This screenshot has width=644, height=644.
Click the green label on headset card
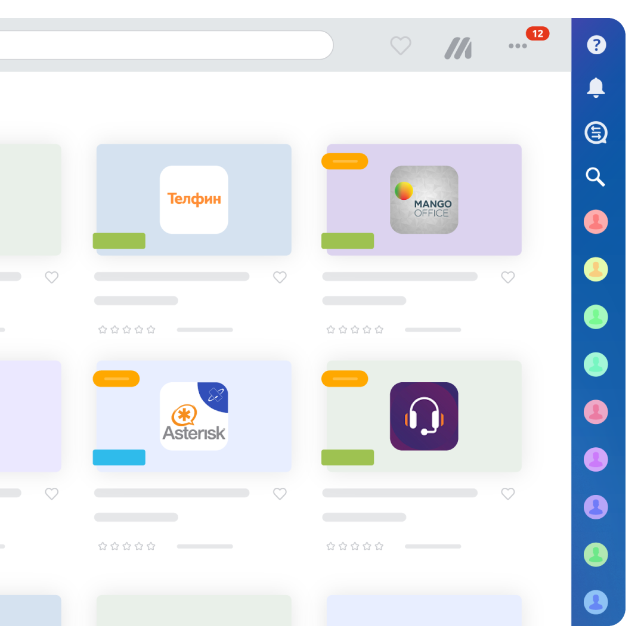pos(348,457)
